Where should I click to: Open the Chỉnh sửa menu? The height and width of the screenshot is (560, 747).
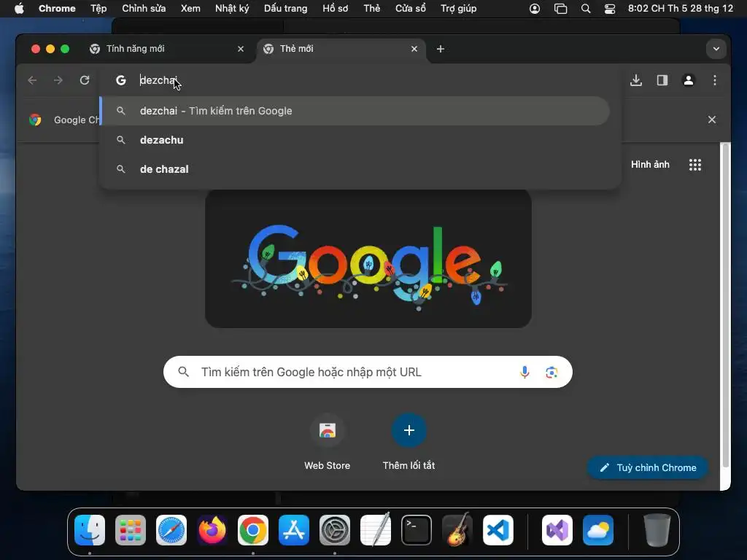(144, 9)
